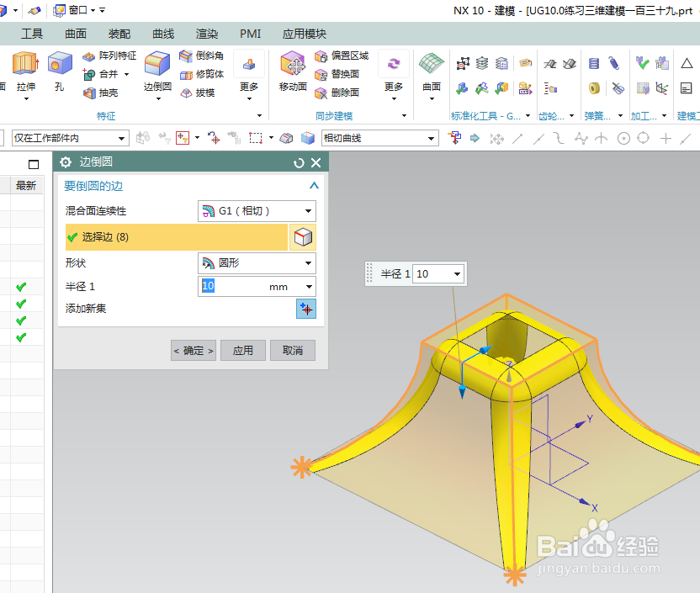Suppress the last checked feature in navigator

pyautogui.click(x=20, y=336)
